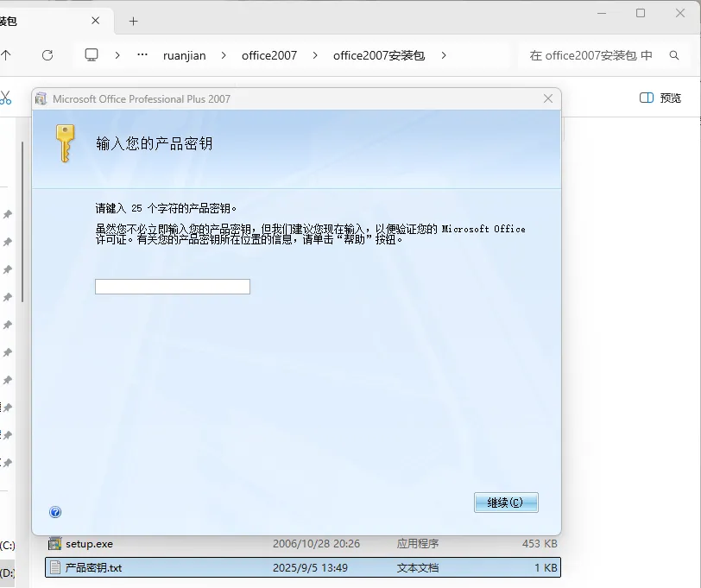Open the blue help question-mark icon
701x588 pixels.
(x=55, y=512)
